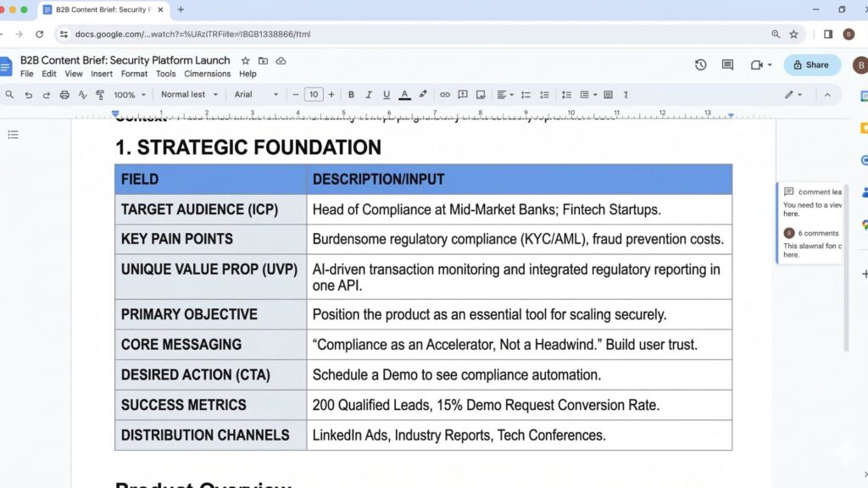Show the document outline icon
Image resolution: width=868 pixels, height=488 pixels.
coord(13,134)
